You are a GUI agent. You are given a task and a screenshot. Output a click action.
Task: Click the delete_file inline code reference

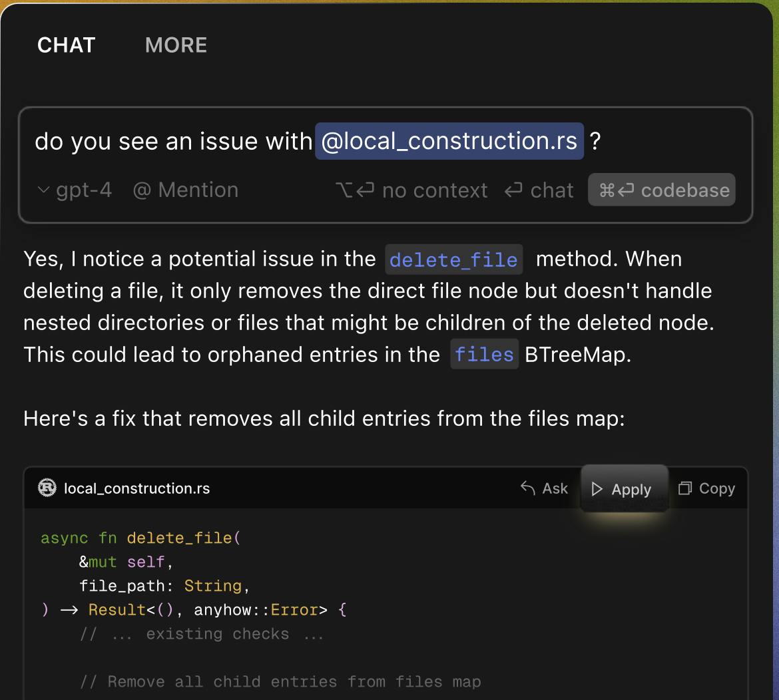pos(453,260)
